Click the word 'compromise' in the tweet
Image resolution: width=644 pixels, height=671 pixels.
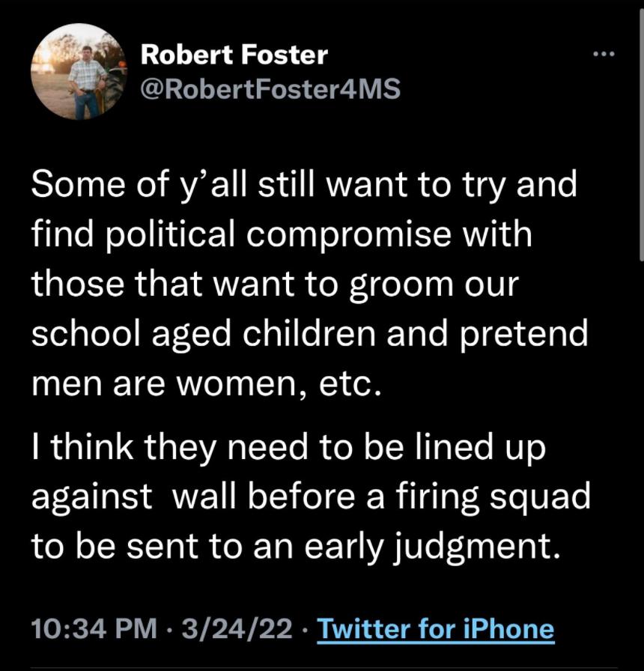348,236
